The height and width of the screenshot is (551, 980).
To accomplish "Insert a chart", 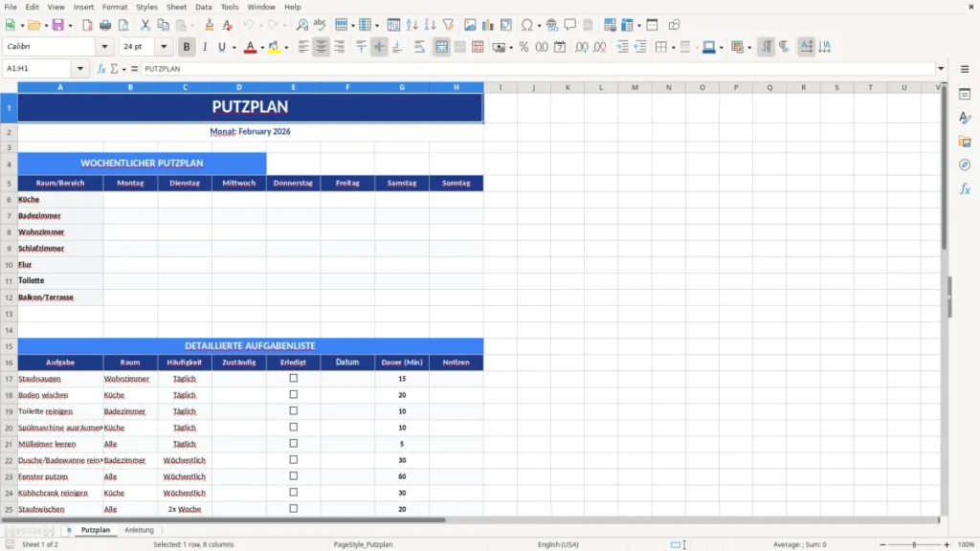I will 488,25.
